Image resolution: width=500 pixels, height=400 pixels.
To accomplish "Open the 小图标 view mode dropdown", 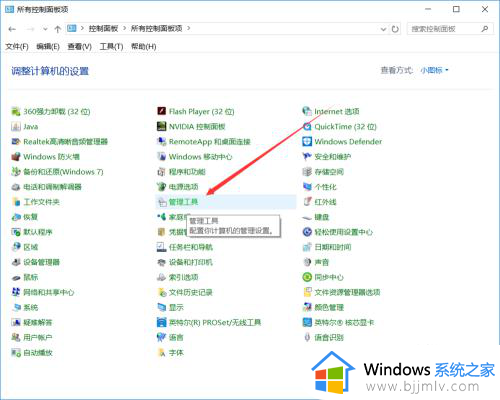I will 435,70.
